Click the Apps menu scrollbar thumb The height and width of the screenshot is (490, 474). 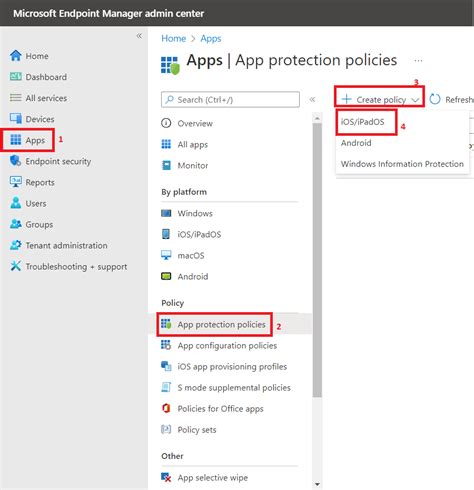click(x=317, y=260)
